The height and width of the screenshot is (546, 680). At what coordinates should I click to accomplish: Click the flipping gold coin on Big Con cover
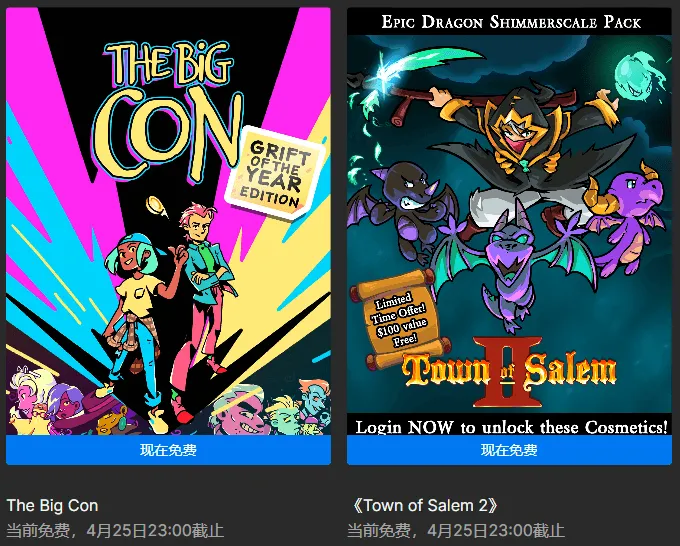click(x=156, y=206)
